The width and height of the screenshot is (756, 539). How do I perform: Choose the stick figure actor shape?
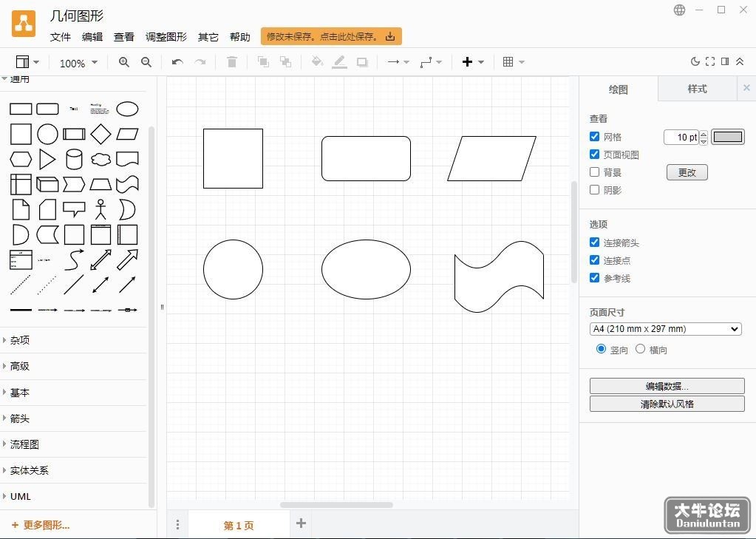(x=101, y=209)
